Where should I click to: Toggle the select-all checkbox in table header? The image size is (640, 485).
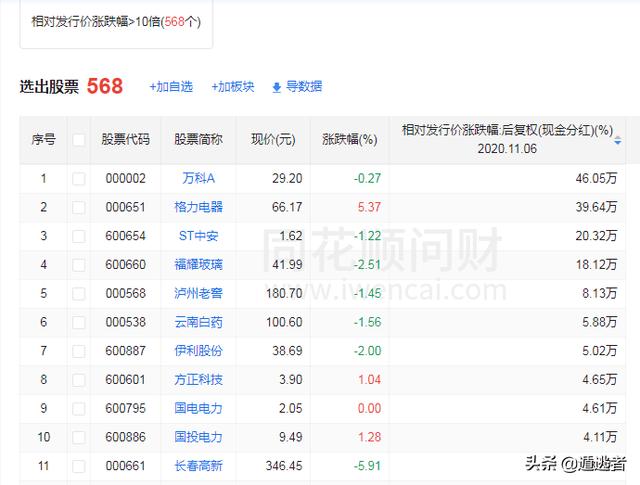[78, 140]
